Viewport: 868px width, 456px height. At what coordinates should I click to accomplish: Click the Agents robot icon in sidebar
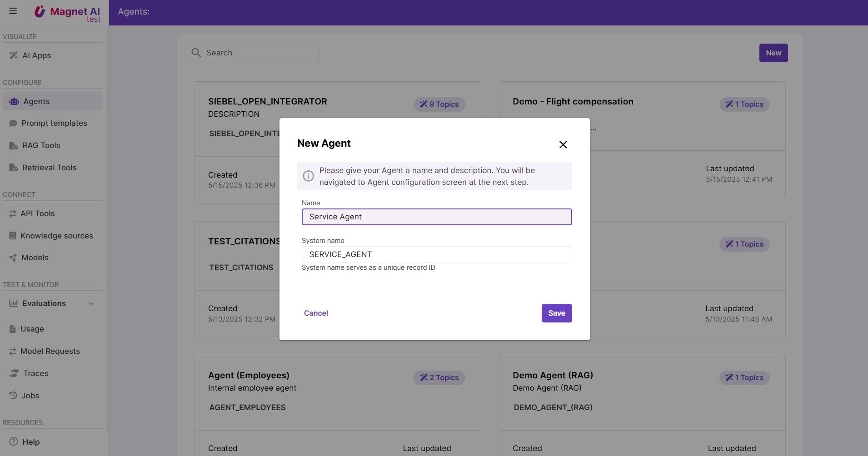click(x=14, y=101)
